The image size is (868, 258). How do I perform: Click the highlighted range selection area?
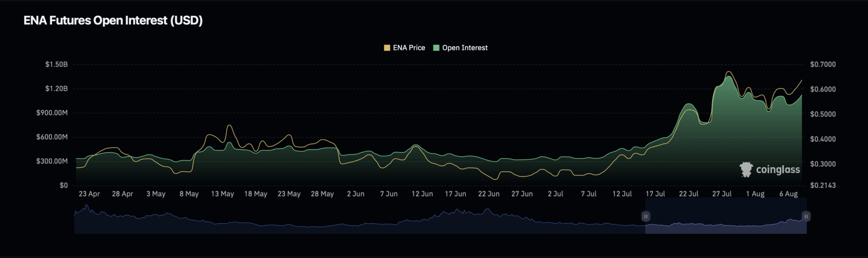click(x=726, y=216)
